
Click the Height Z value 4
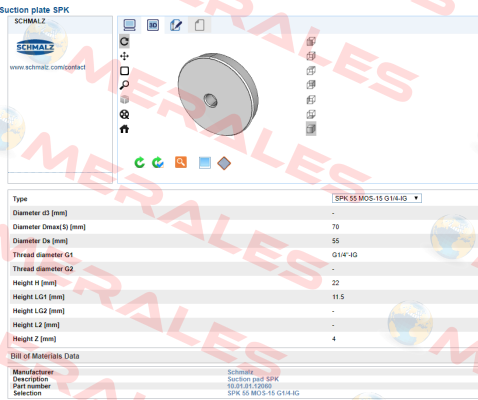[x=334, y=339]
